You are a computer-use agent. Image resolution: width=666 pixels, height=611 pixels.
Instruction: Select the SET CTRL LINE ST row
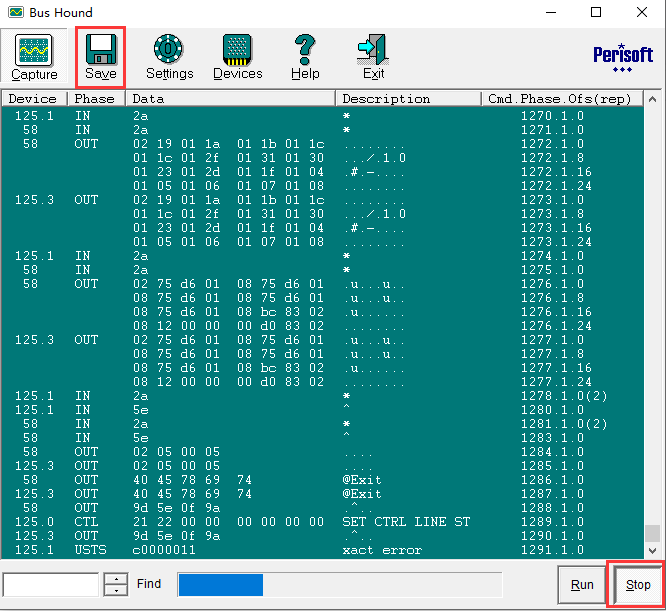point(406,522)
